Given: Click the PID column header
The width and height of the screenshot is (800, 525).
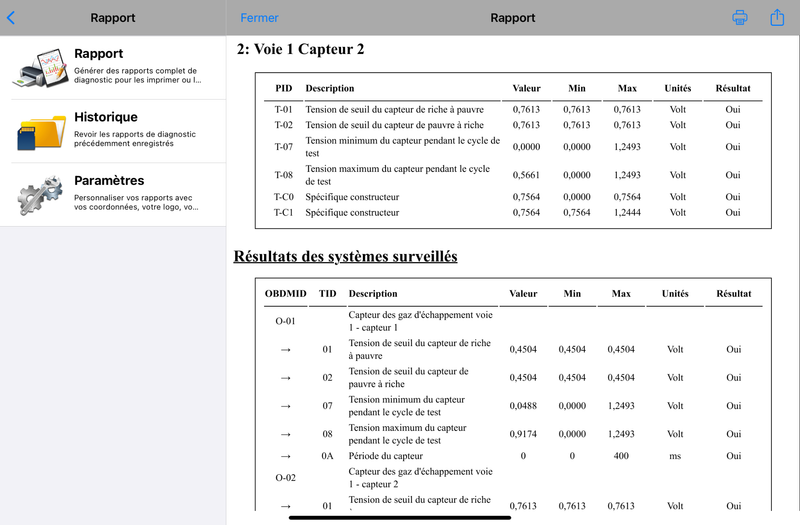Looking at the screenshot, I should tap(284, 88).
